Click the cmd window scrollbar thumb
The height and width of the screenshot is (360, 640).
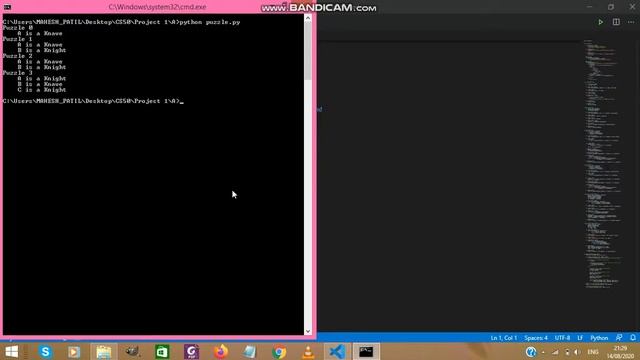[308, 51]
